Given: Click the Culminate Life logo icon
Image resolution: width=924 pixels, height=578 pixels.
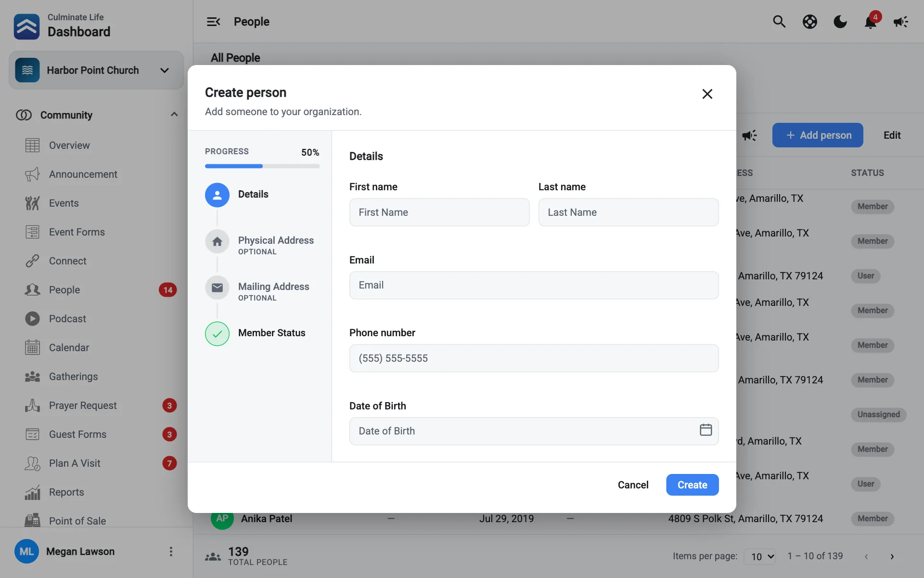Looking at the screenshot, I should [27, 26].
